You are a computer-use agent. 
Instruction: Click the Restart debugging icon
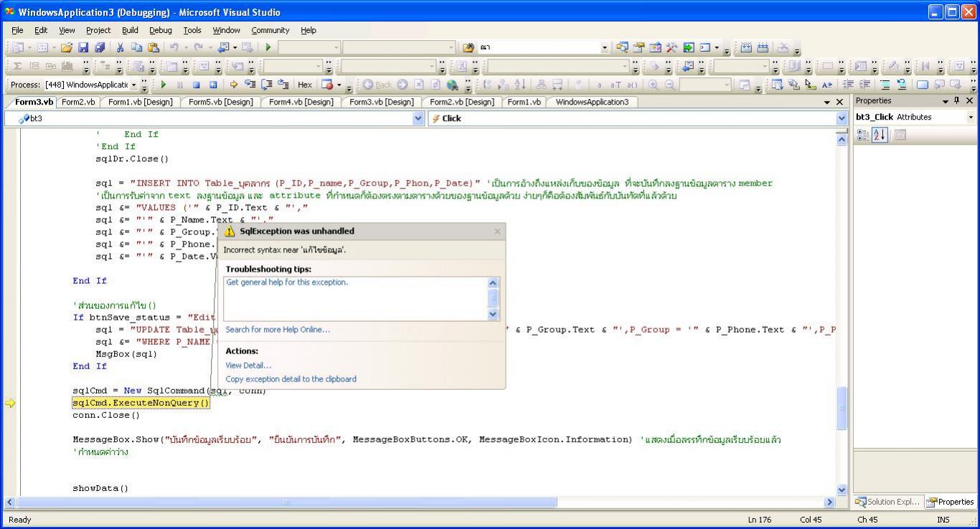coord(213,85)
